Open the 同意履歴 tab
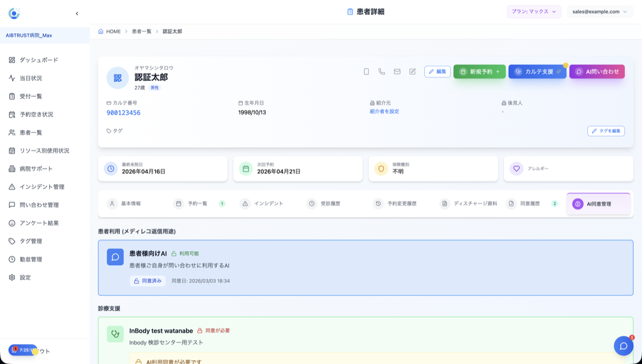This screenshot has height=364, width=642. tap(530, 204)
